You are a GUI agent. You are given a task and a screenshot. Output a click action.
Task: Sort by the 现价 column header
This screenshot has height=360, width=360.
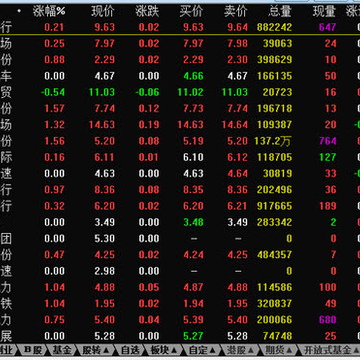pyautogui.click(x=103, y=11)
